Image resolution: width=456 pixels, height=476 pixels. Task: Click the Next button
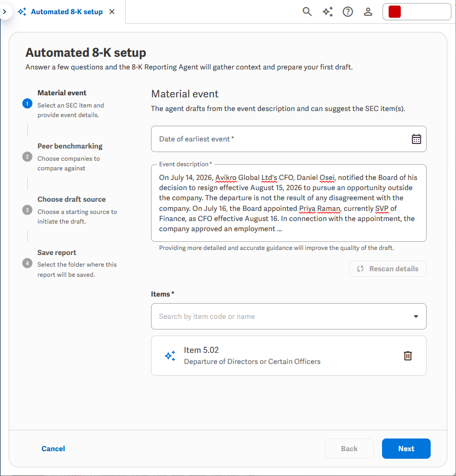(406, 449)
